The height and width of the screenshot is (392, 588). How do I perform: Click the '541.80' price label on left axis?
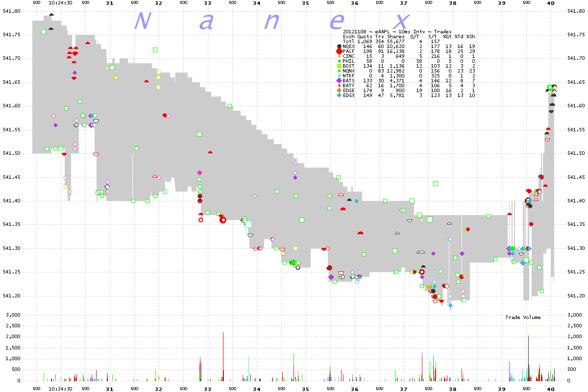click(x=12, y=11)
